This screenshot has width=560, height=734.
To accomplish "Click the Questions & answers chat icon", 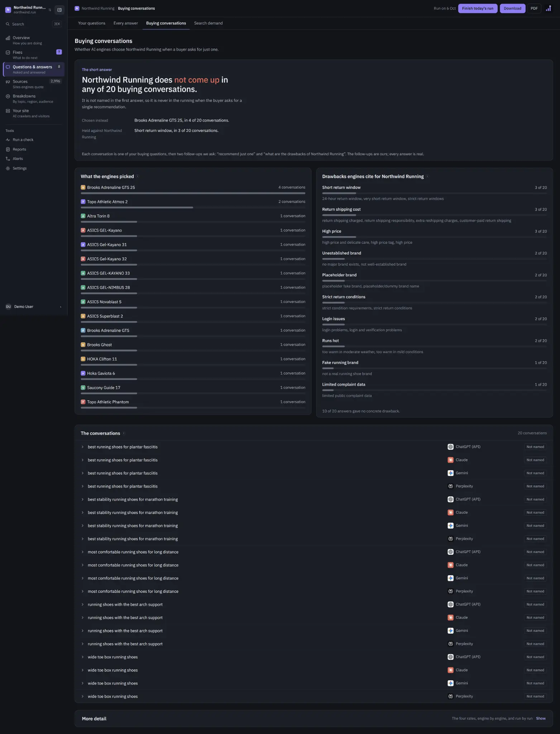I will tap(8, 67).
